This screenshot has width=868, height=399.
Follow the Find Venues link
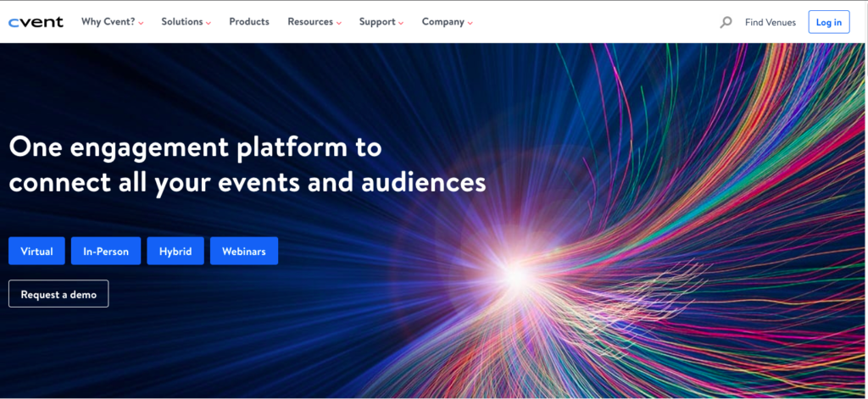tap(770, 23)
